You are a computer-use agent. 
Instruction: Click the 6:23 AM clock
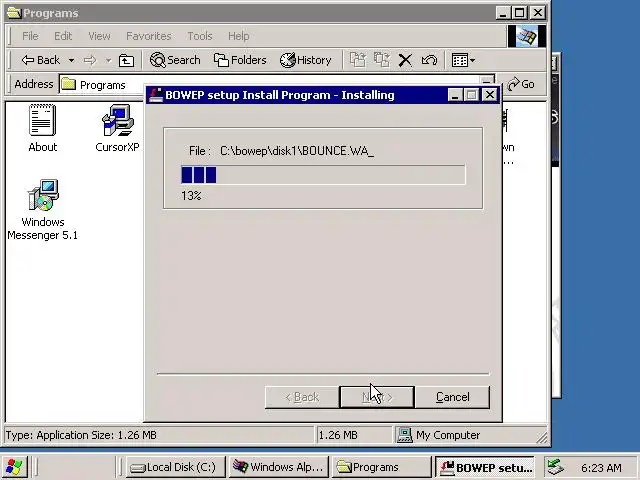point(601,468)
